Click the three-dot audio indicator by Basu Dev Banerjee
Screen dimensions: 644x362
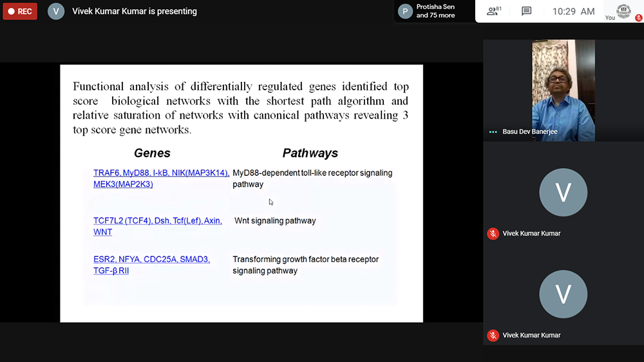[493, 131]
